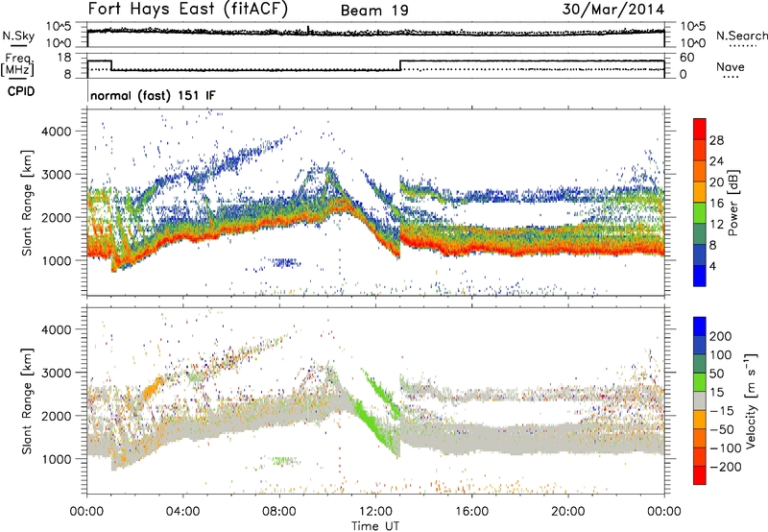Viewport: 768px width, 532px height.
Task: Click the 00:00 tick at start of time axis
Action: pos(86,512)
